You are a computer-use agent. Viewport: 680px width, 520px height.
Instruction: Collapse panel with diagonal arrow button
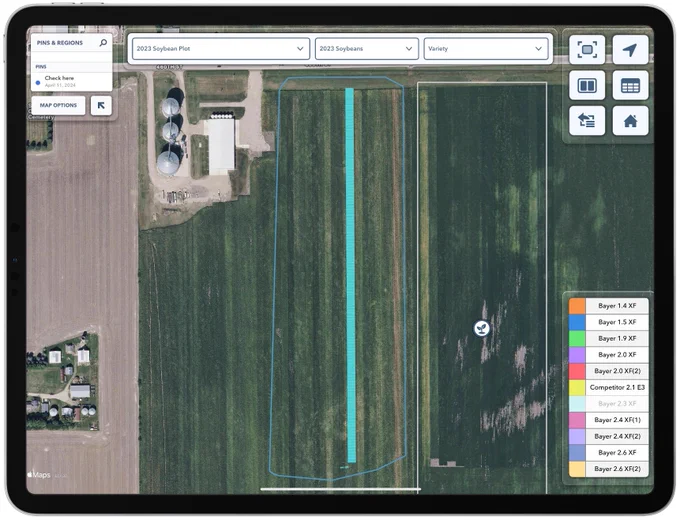pos(101,105)
